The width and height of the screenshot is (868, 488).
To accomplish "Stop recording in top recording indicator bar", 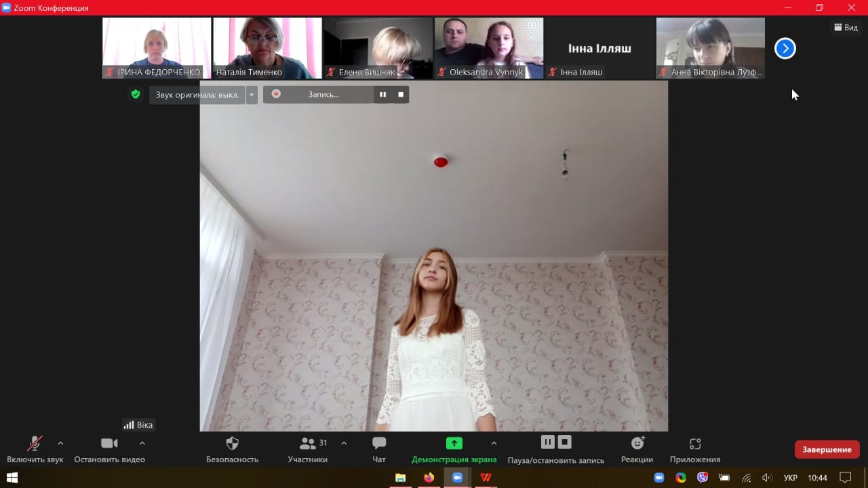I will click(x=401, y=95).
